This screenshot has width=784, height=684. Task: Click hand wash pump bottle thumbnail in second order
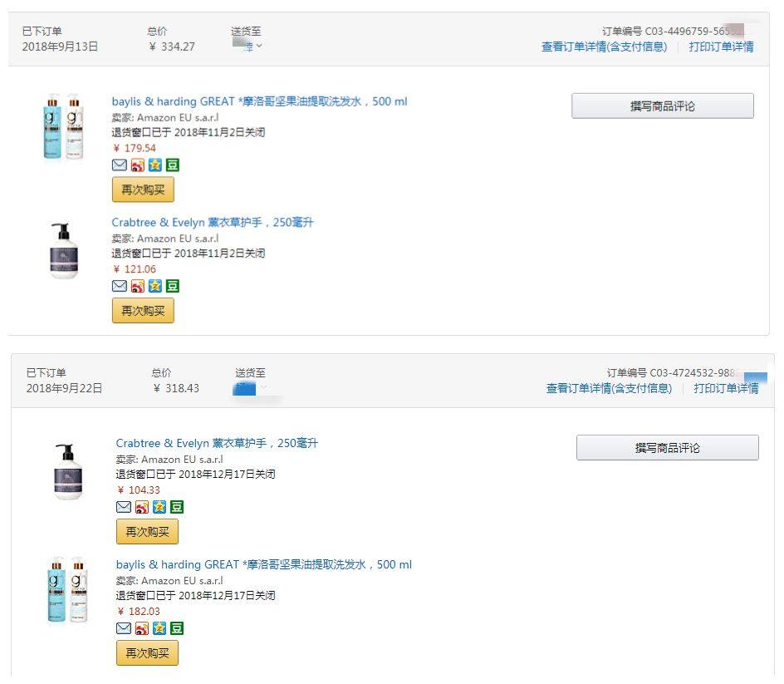click(68, 471)
